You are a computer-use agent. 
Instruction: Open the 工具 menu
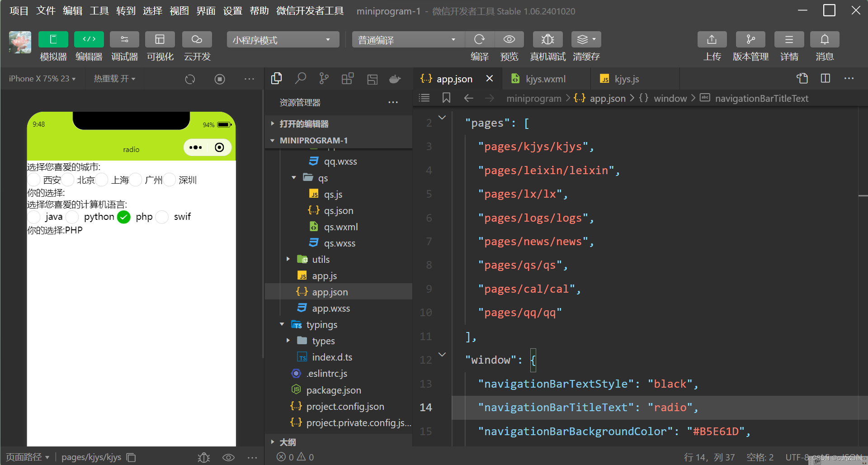(x=99, y=11)
